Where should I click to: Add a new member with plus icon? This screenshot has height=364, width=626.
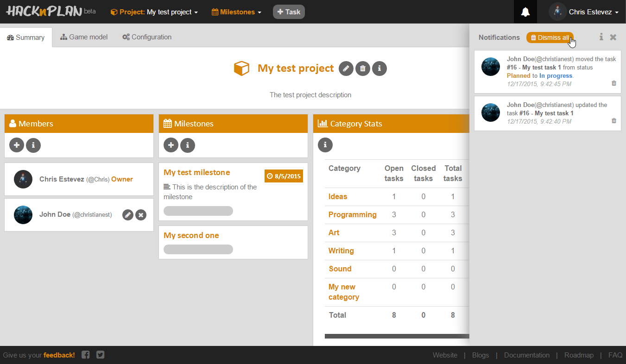click(x=17, y=145)
